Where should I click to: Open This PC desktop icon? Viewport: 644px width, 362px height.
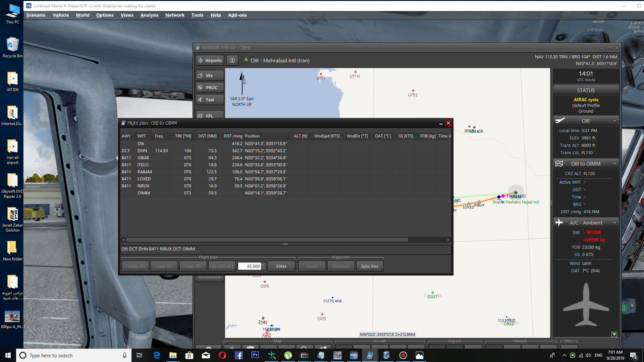13,14
